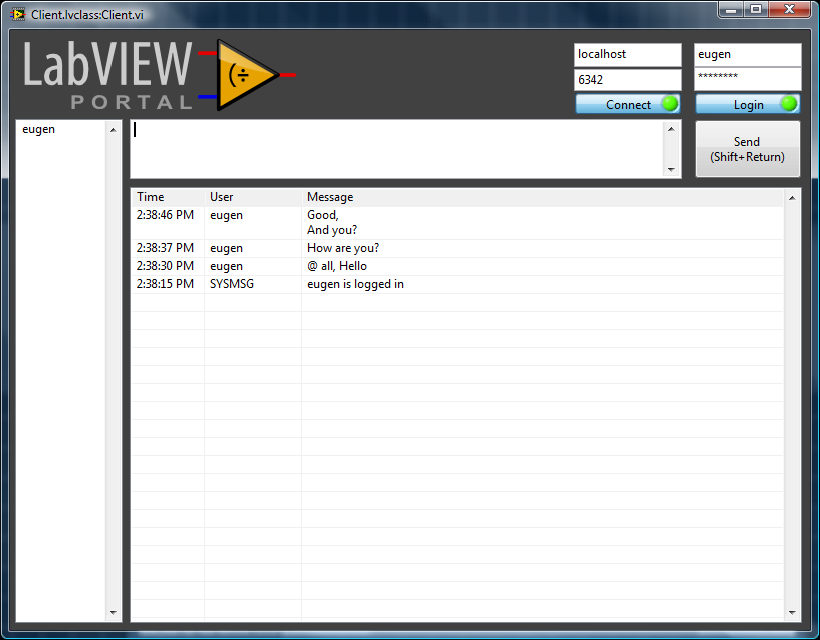820x640 pixels.
Task: Click the Connect button
Action: [628, 105]
